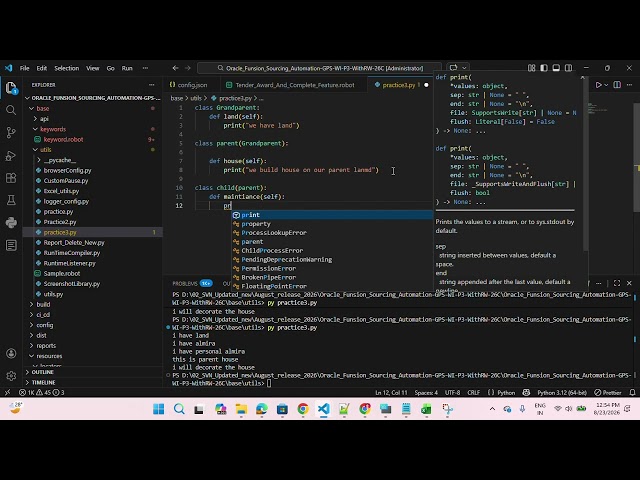Open browserConfig.py file
The image size is (640, 480).
pos(67,170)
